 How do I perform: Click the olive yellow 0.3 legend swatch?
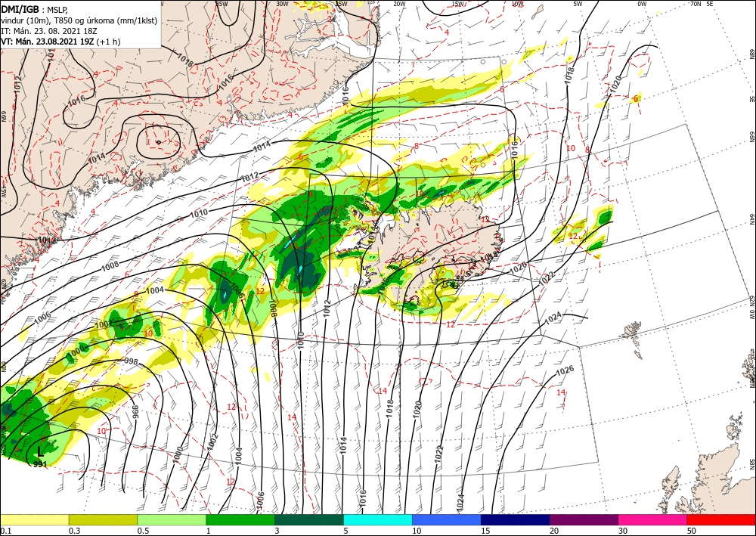click(103, 520)
